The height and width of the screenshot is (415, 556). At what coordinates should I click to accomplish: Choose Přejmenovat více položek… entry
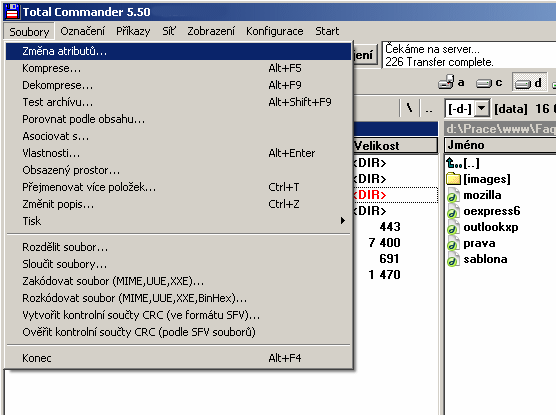pos(178,187)
